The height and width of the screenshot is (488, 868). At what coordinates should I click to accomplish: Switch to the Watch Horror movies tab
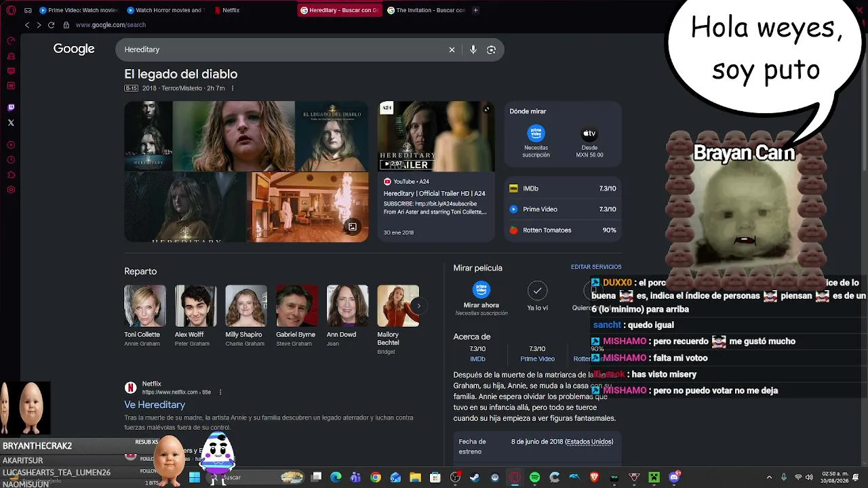pyautogui.click(x=167, y=10)
